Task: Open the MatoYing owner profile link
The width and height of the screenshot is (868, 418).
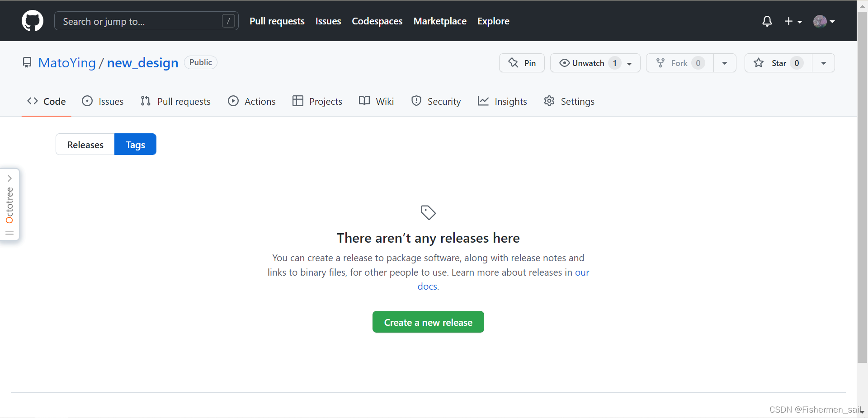Action: (x=67, y=62)
